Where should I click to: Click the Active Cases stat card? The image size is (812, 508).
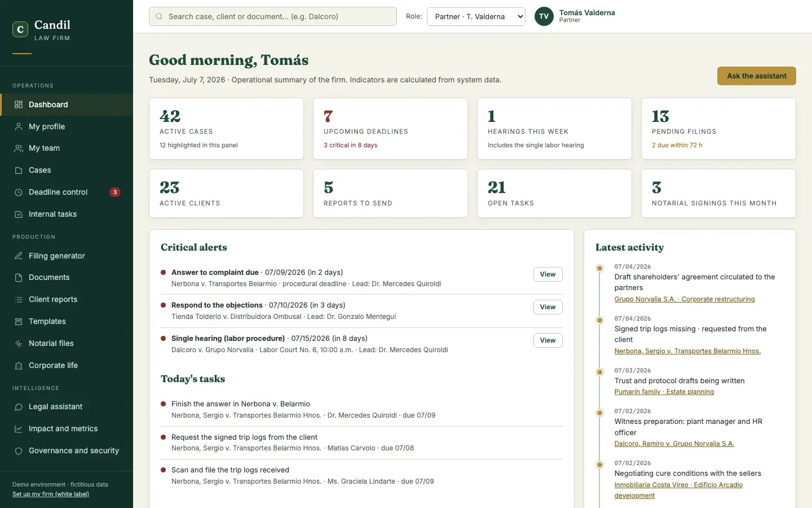(x=226, y=129)
